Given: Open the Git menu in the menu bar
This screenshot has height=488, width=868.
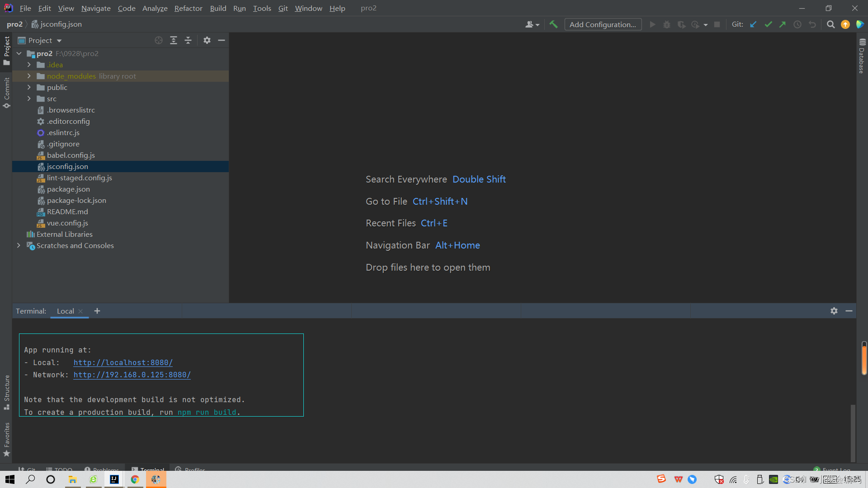Looking at the screenshot, I should 283,8.
